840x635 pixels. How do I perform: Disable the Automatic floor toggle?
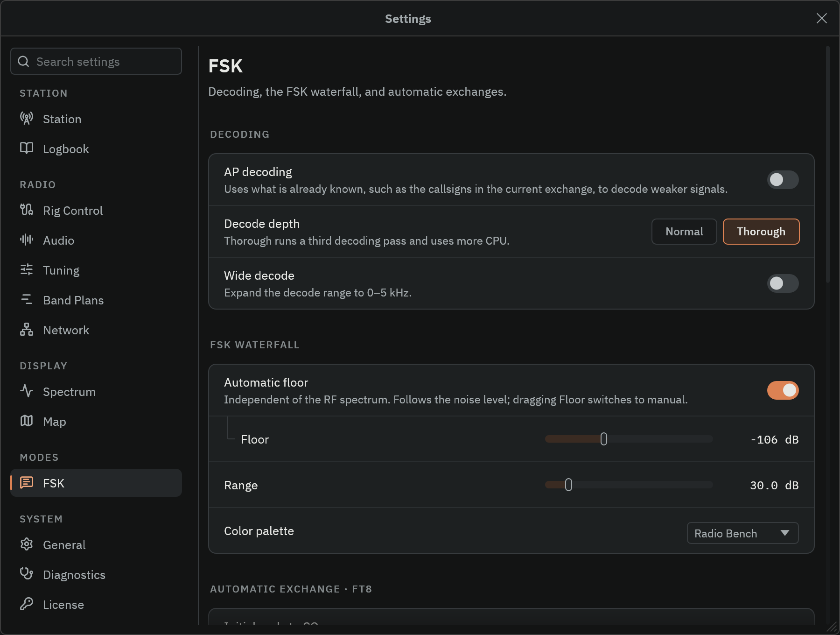(783, 390)
